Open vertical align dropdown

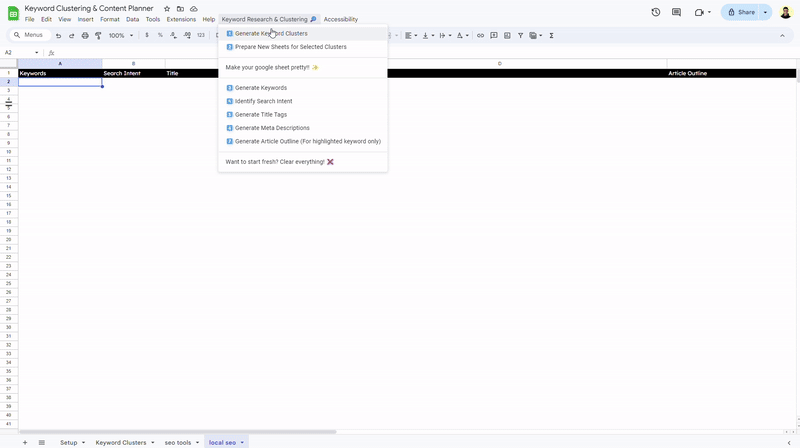428,35
